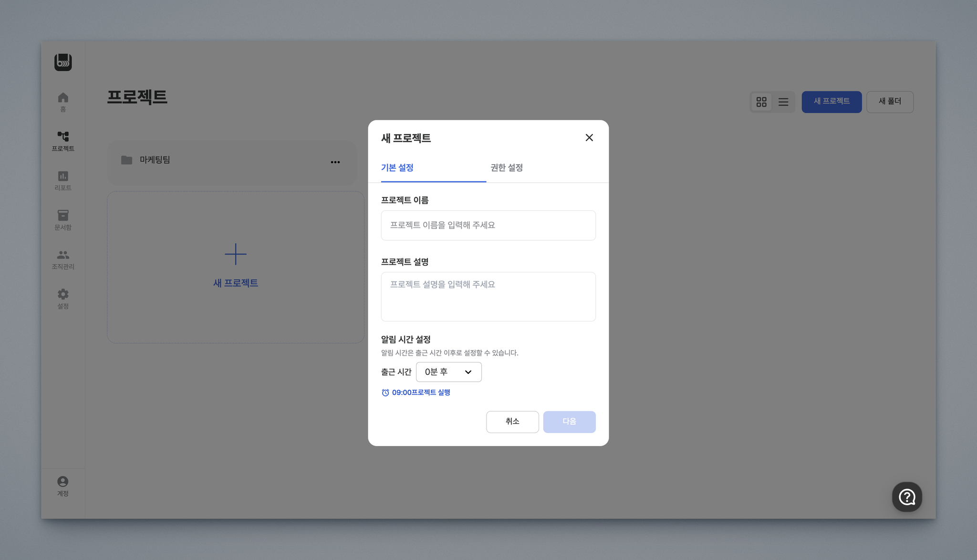Viewport: 977px width, 560px height.
Task: Click the app logo in the sidebar
Action: (63, 62)
